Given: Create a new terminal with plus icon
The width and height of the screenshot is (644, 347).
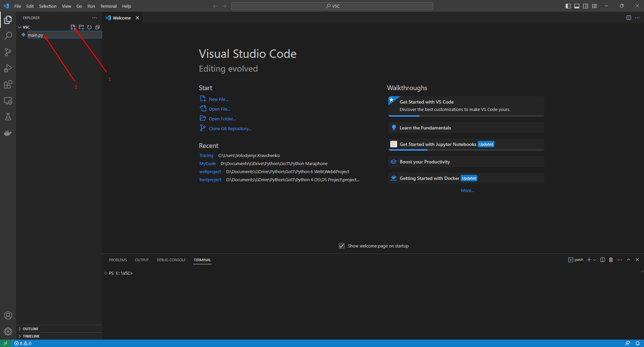Looking at the screenshot, I should pos(589,260).
